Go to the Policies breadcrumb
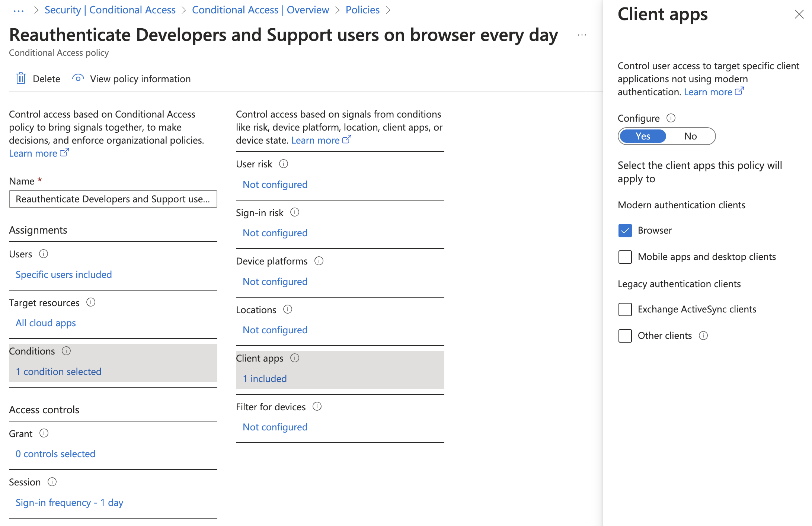 pos(362,10)
